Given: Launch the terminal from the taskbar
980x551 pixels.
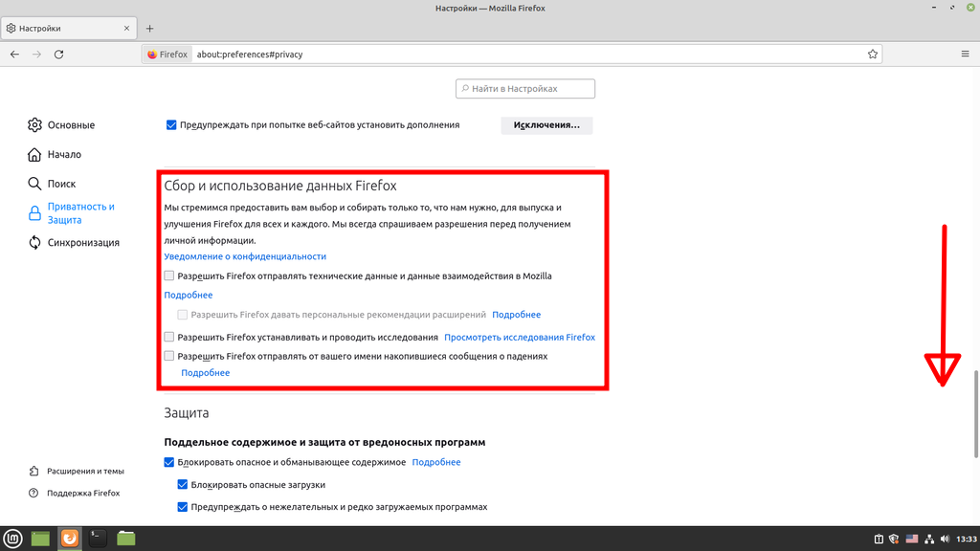Looking at the screenshot, I should pos(98,539).
